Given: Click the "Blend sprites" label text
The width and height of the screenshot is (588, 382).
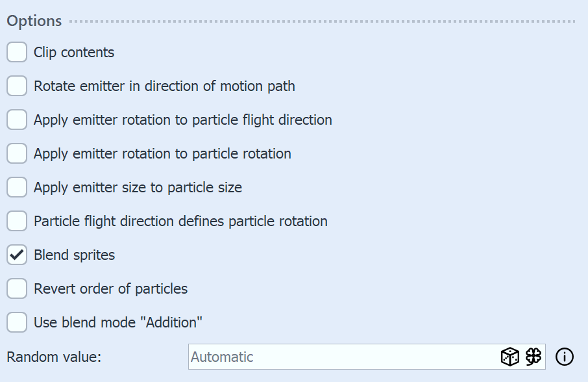Looking at the screenshot, I should point(74,255).
